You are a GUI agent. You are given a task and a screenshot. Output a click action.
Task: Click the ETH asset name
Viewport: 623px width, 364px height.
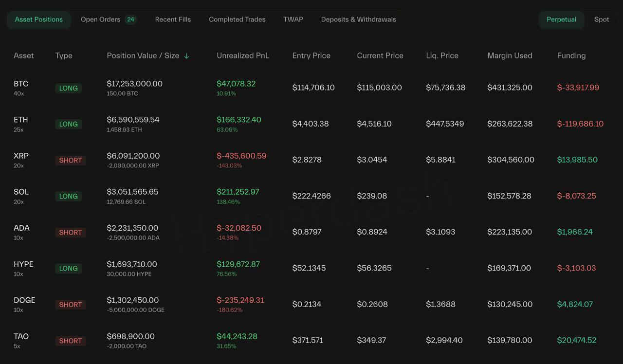point(21,120)
